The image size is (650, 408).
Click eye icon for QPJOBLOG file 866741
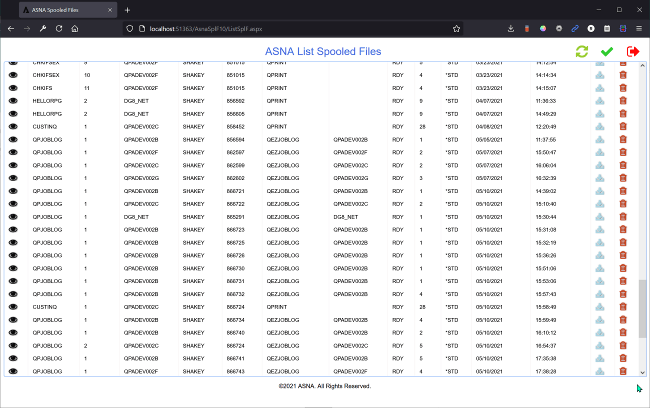click(14, 357)
